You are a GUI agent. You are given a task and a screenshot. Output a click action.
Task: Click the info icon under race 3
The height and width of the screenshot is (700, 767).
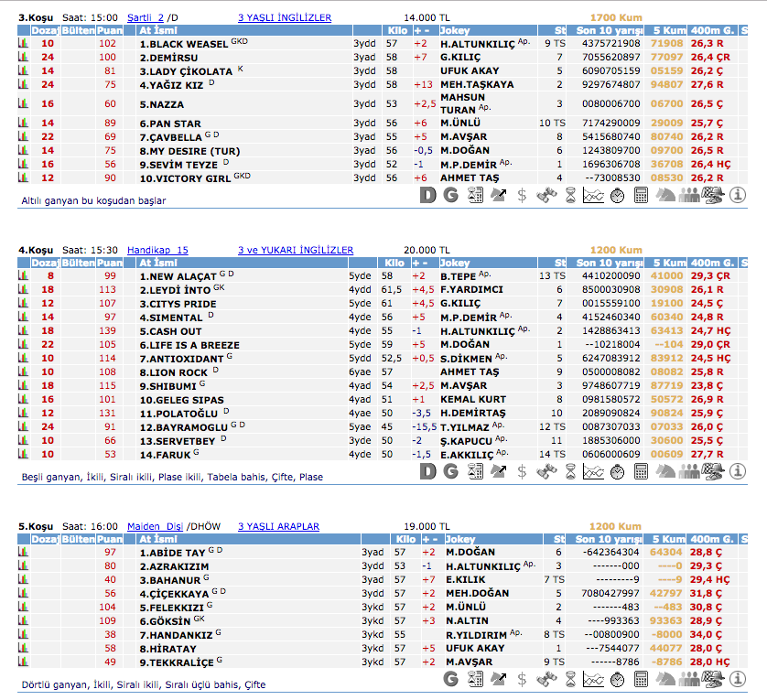738,194
